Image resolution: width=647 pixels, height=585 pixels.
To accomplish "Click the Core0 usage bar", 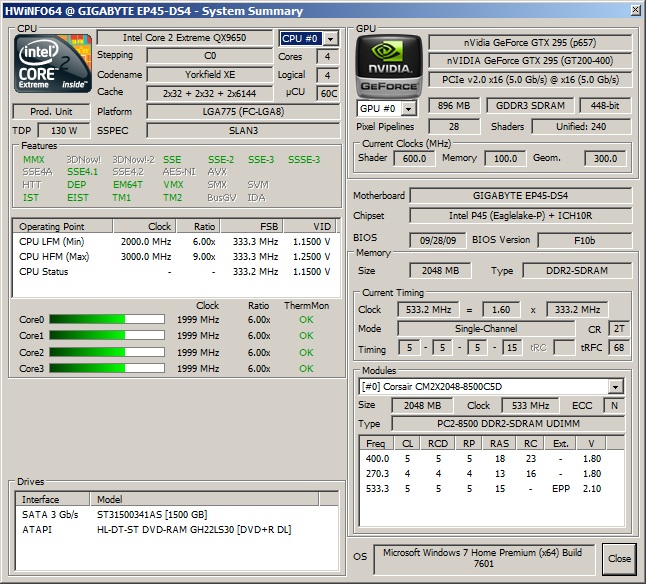I will (x=107, y=319).
